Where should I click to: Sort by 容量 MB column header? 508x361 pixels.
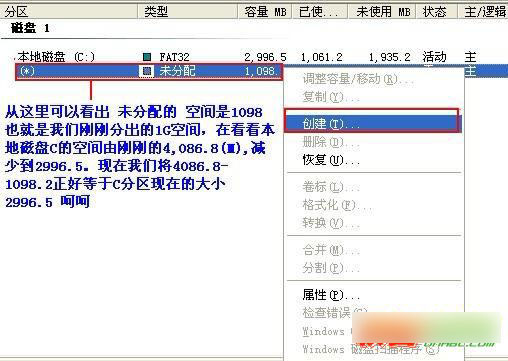coord(265,12)
